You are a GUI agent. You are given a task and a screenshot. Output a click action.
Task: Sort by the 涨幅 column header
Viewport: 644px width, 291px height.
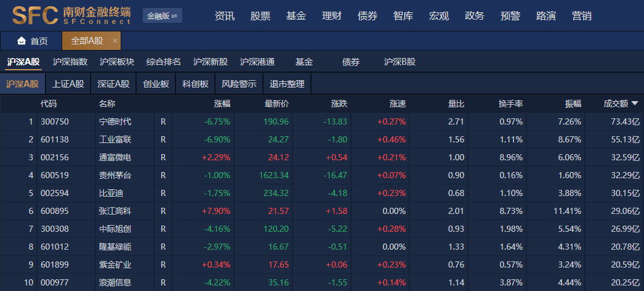coord(222,104)
